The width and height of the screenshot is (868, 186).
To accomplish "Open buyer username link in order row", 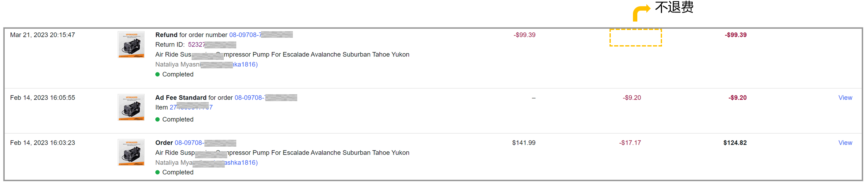I will coord(241,163).
